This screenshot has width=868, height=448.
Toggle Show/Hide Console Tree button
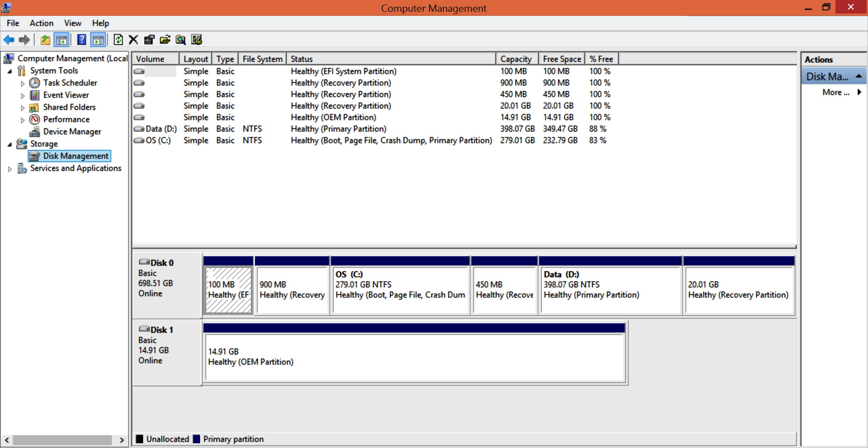[61, 40]
